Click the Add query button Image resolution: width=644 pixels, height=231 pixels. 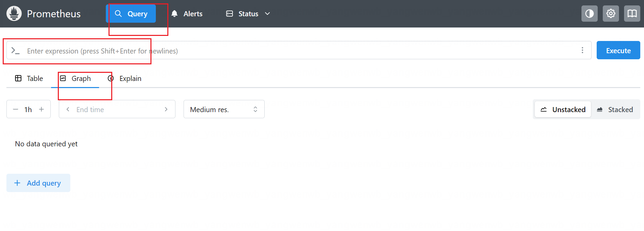(38, 183)
